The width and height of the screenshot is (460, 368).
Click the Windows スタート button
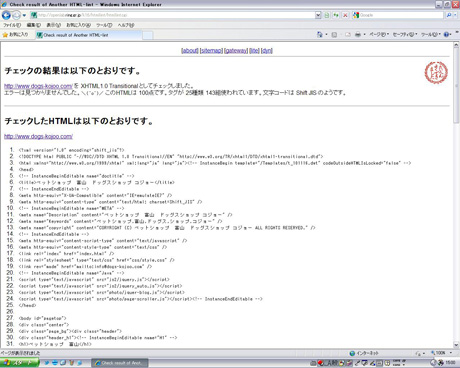(x=19, y=363)
